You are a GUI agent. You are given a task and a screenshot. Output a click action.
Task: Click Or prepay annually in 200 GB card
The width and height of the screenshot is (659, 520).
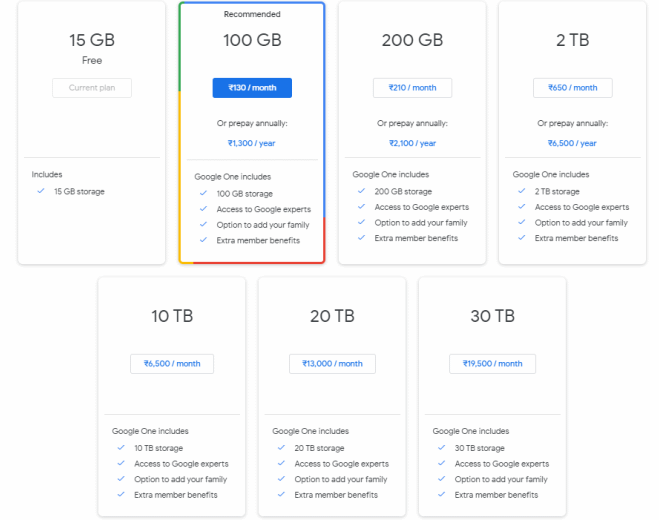pos(412,124)
